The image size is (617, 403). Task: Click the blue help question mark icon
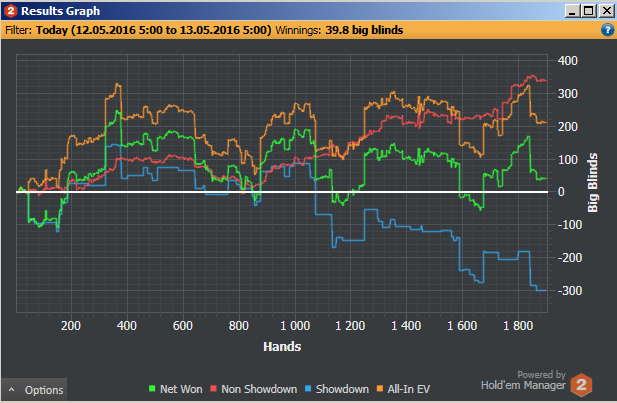click(x=608, y=30)
